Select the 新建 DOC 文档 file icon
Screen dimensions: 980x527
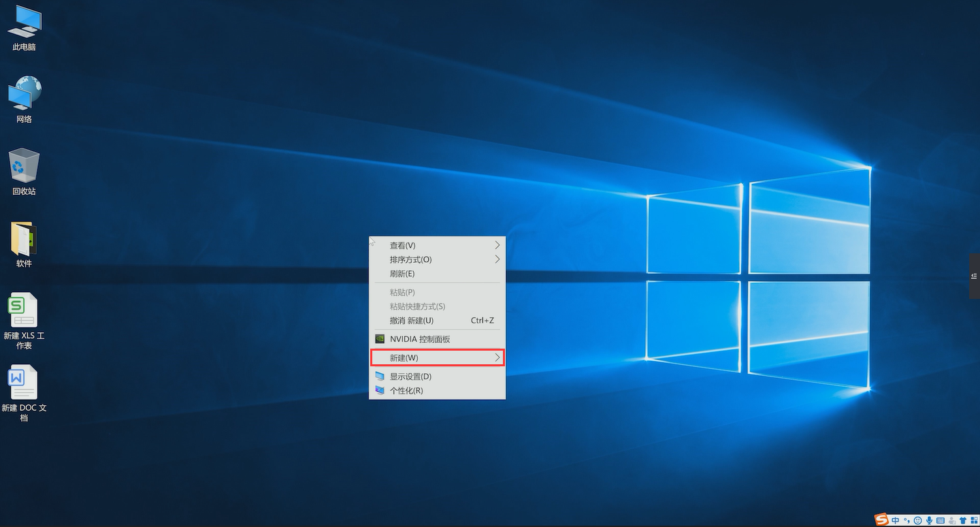pos(24,394)
